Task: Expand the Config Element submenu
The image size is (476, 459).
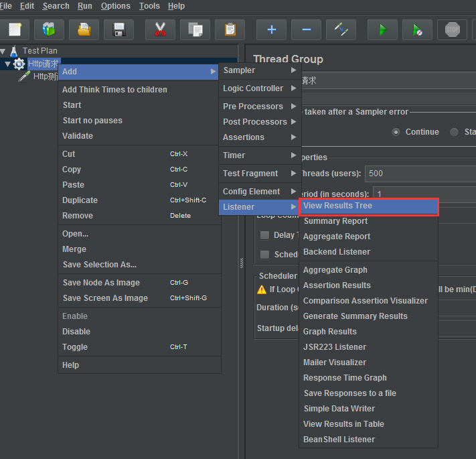Action: [x=260, y=192]
